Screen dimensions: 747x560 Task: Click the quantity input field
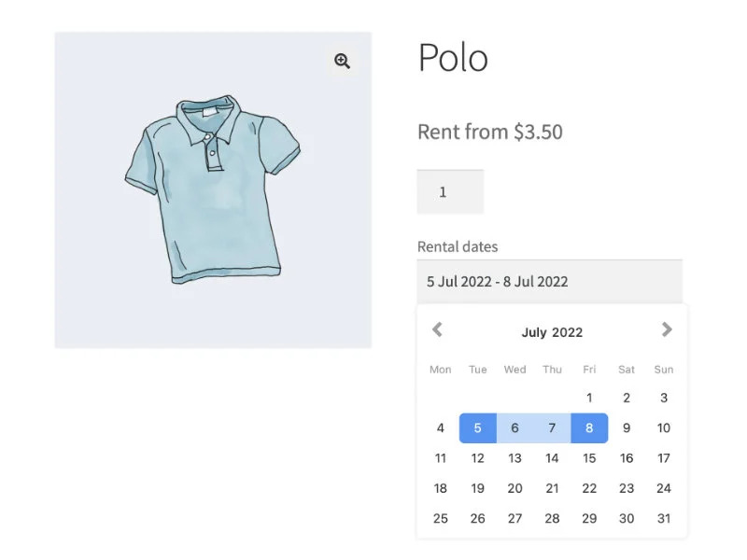coord(450,192)
